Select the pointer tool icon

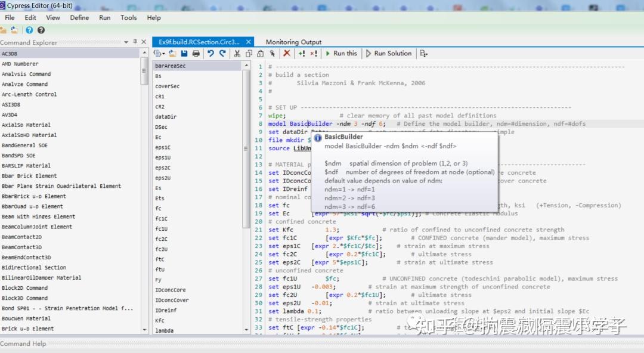pyautogui.click(x=273, y=53)
